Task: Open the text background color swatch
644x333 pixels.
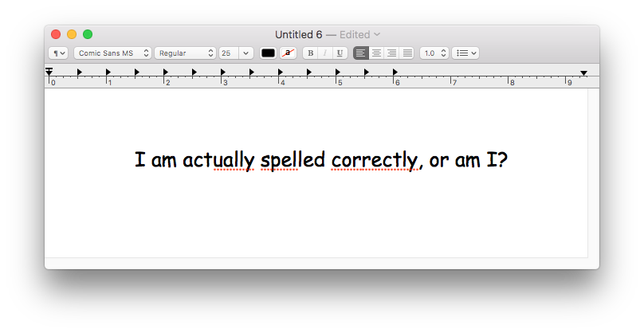Action: 288,53
